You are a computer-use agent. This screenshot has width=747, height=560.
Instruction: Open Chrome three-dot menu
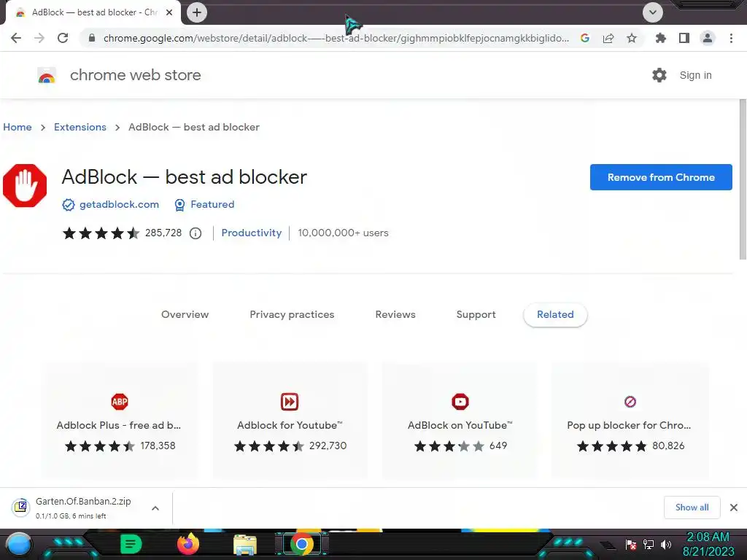731,38
